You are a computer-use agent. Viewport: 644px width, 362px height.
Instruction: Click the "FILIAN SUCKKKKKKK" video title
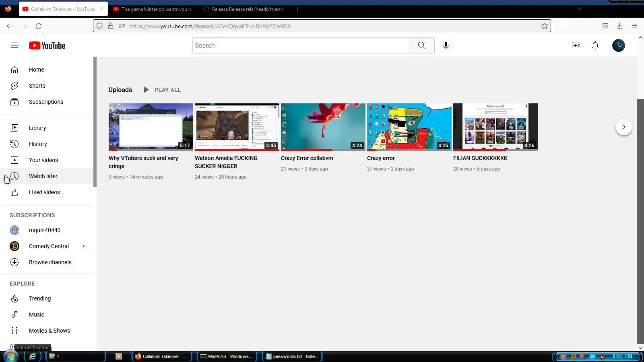(480, 158)
